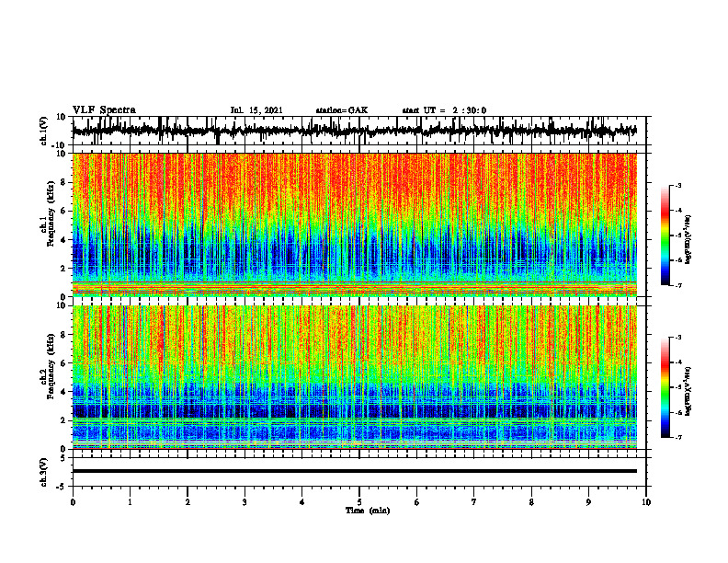Click time axis tick label "6"
This screenshot has height=563, width=728.
(x=417, y=502)
